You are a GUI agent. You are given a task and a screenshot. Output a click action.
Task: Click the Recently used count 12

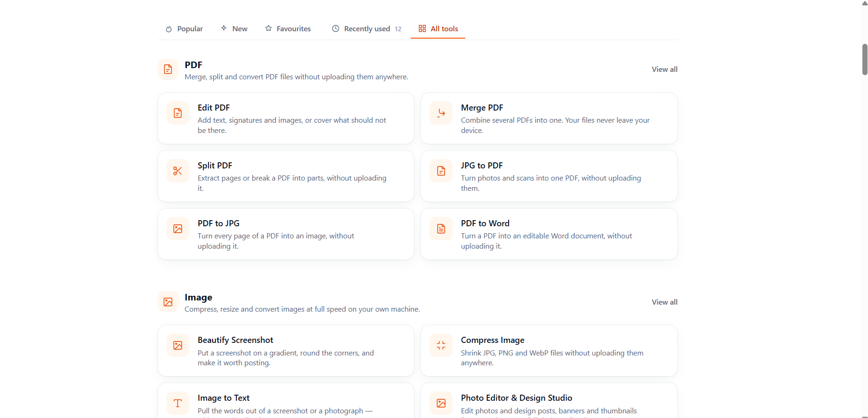(398, 29)
